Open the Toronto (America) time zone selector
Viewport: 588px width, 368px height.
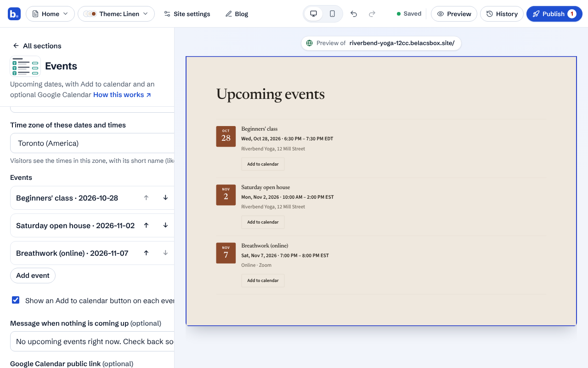tap(92, 143)
